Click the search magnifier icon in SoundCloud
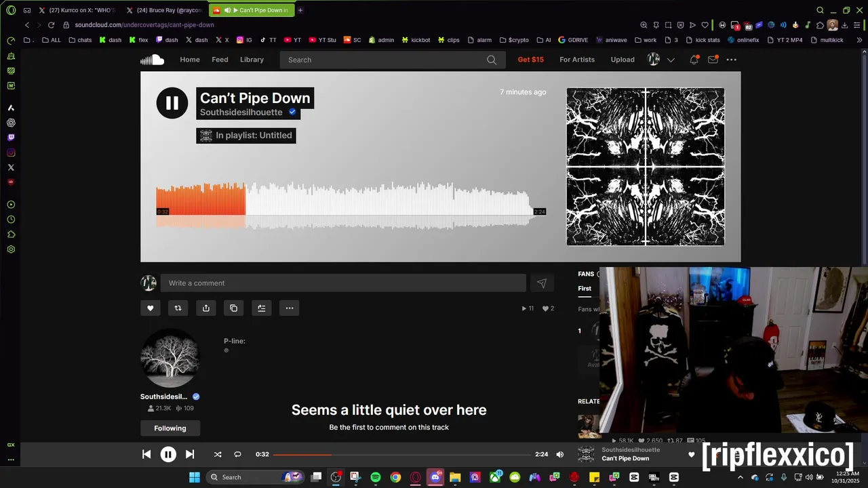Image resolution: width=868 pixels, height=488 pixels. [x=492, y=60]
